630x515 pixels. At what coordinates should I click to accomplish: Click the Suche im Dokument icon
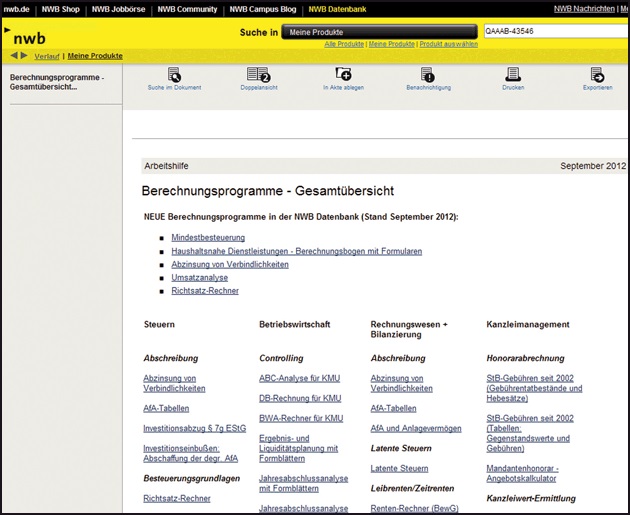click(x=174, y=75)
